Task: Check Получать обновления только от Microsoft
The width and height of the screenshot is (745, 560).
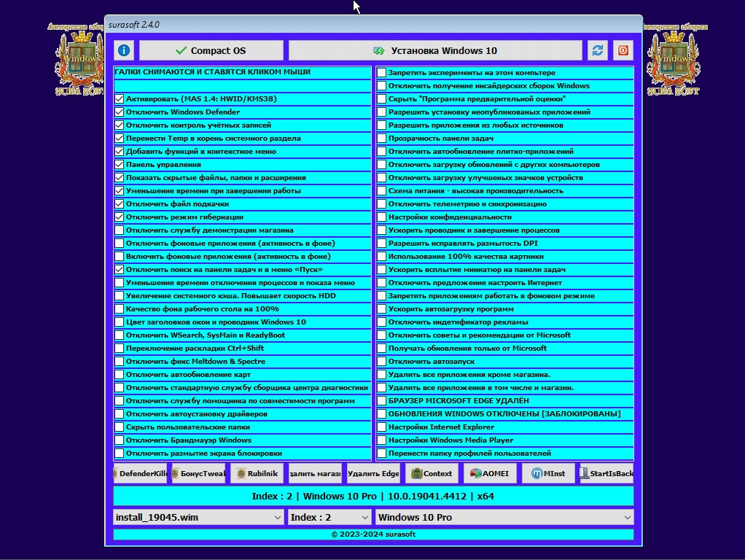Action: tap(381, 349)
